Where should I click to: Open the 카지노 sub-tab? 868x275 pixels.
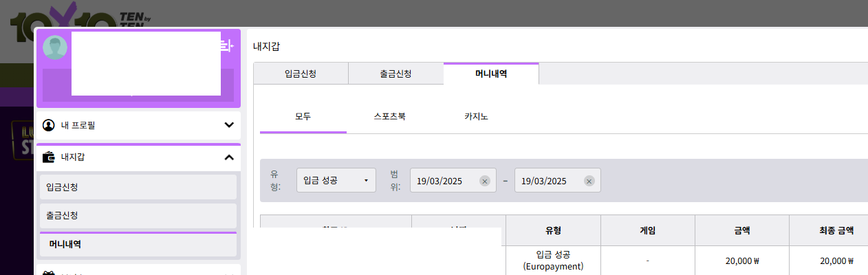(x=476, y=116)
